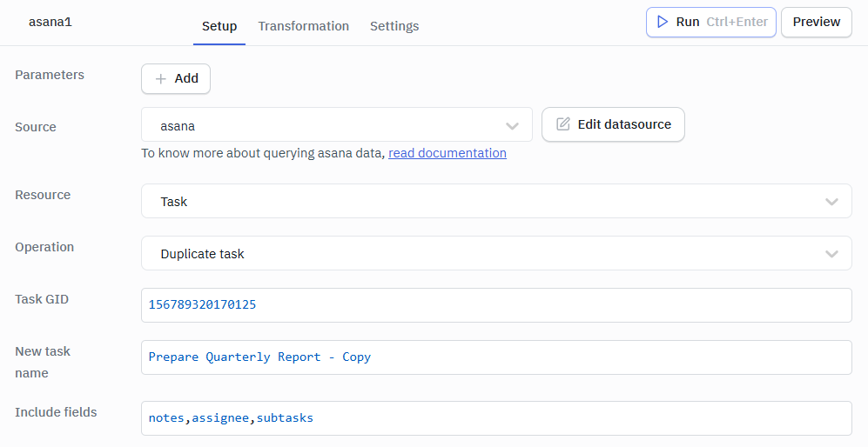
Task: Run the query
Action: (x=710, y=22)
